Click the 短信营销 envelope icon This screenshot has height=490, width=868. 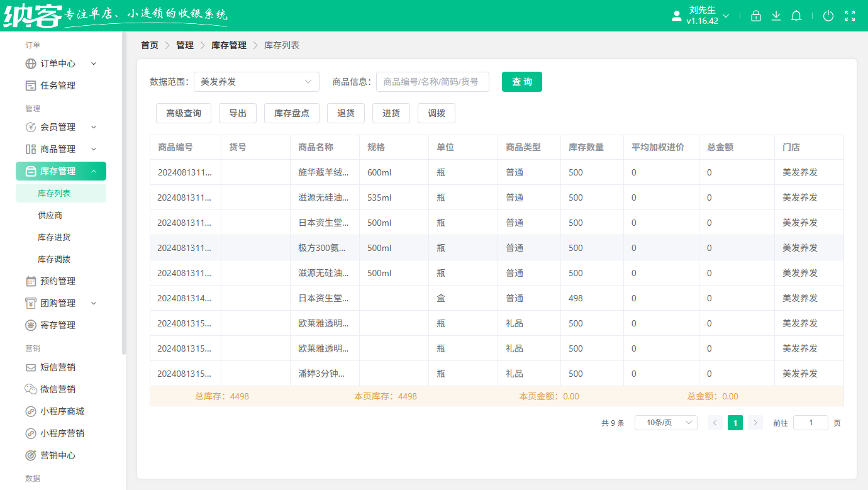click(x=31, y=367)
